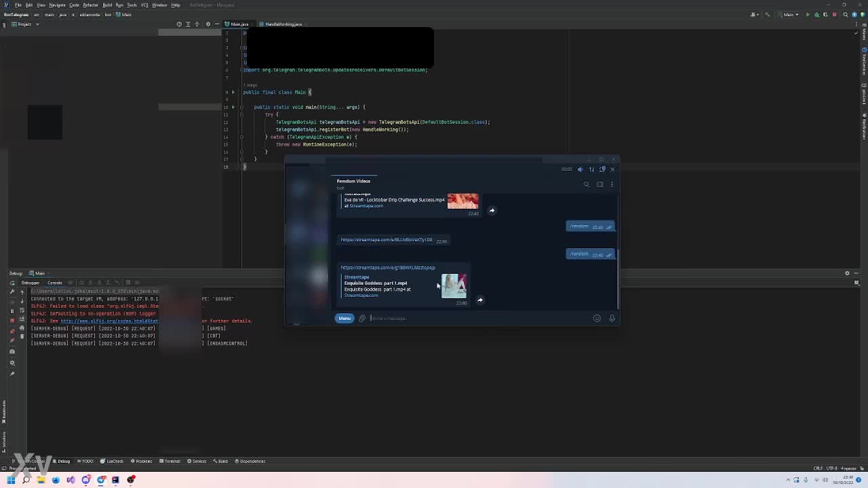Pause the program in debugger
This screenshot has height=488, width=868.
point(12,310)
